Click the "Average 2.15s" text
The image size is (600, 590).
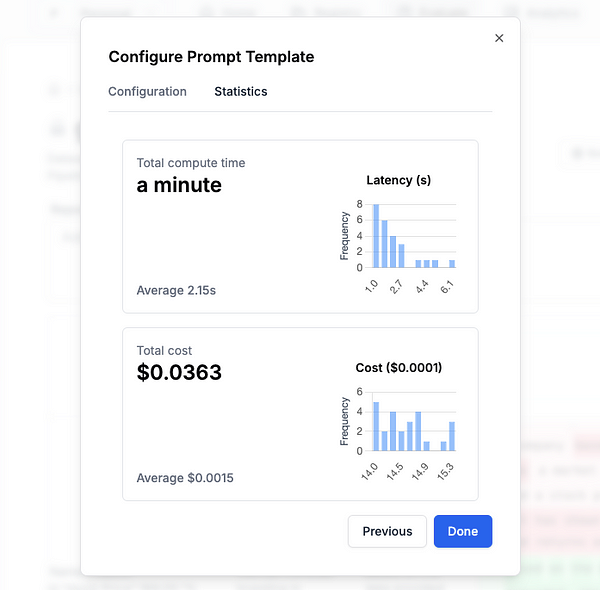click(176, 290)
